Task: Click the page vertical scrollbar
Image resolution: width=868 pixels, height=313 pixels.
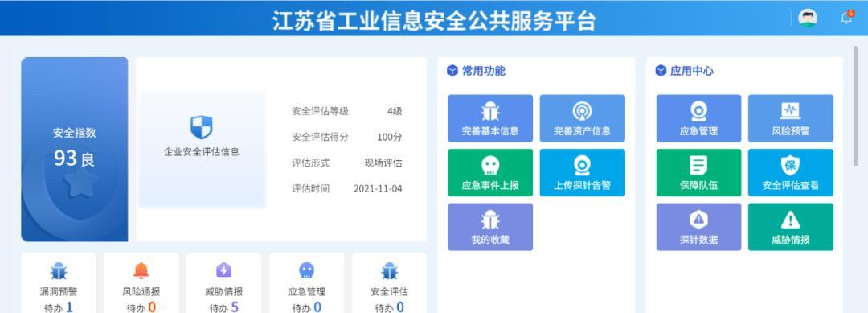Action: (857, 105)
